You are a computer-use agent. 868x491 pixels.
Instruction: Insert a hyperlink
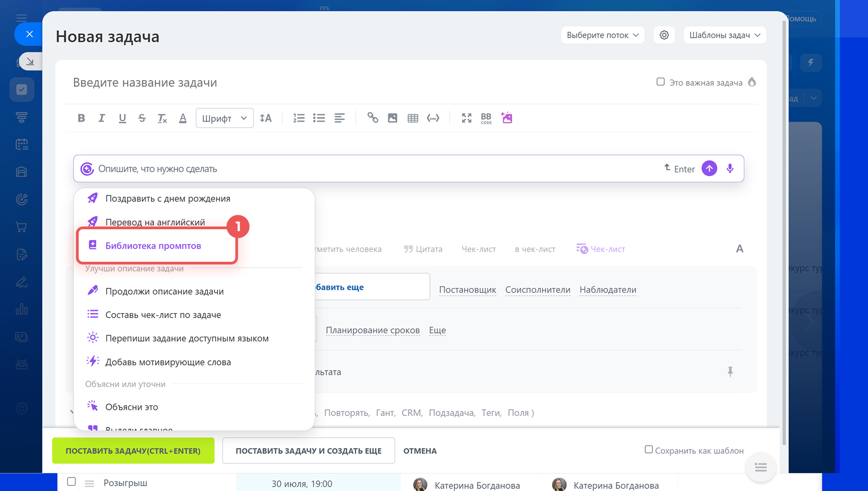(373, 118)
